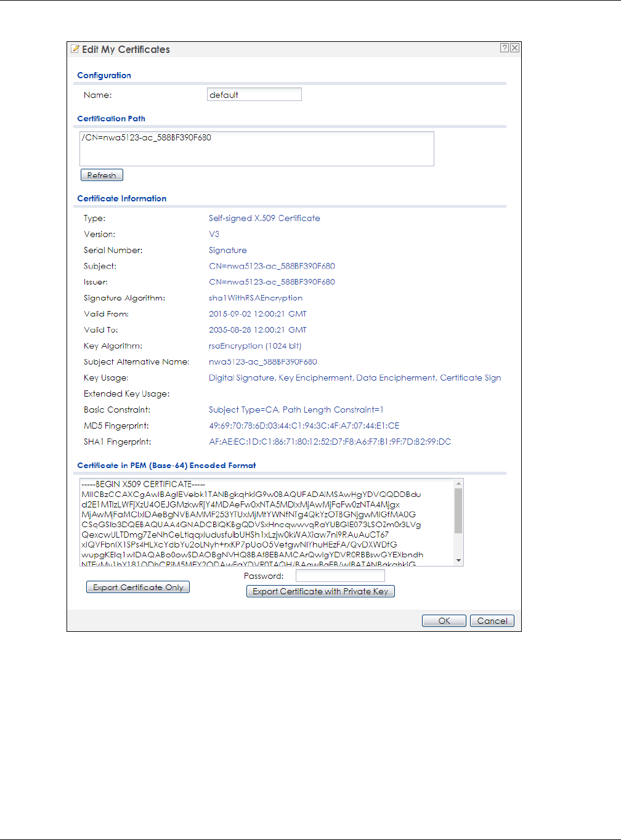The image size is (621, 840).
Task: Select the Certification Path text box
Action: coord(257,148)
